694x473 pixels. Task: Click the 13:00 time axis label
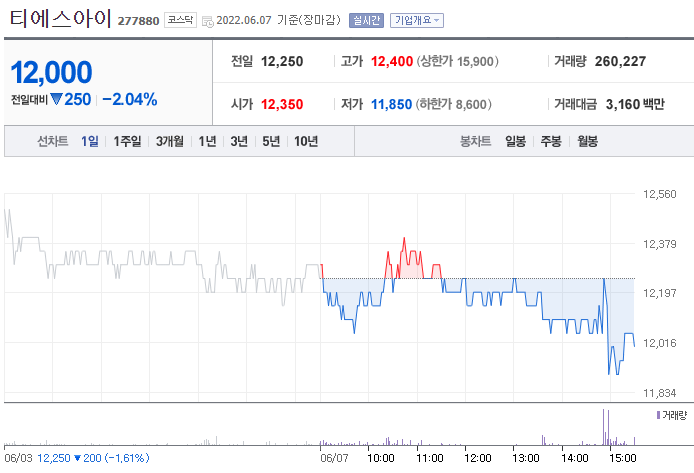526,458
